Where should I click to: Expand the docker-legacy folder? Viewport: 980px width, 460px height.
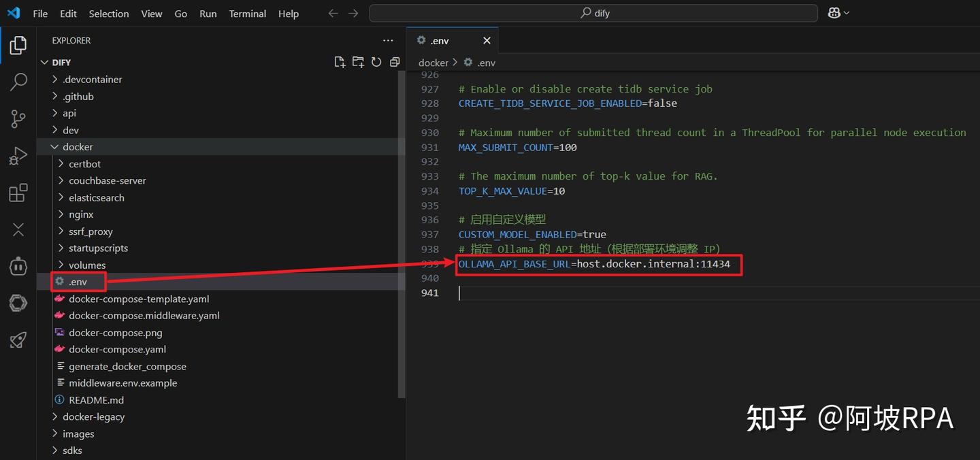pos(93,417)
